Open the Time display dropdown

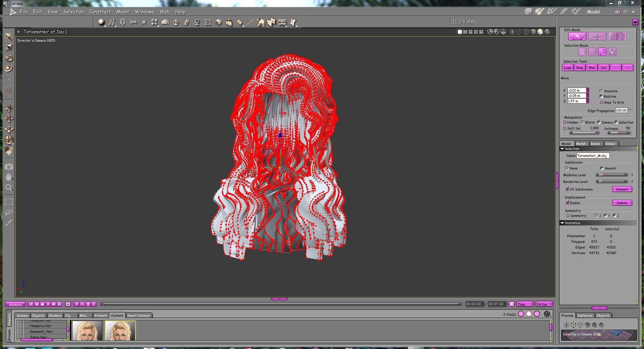[x=525, y=304]
